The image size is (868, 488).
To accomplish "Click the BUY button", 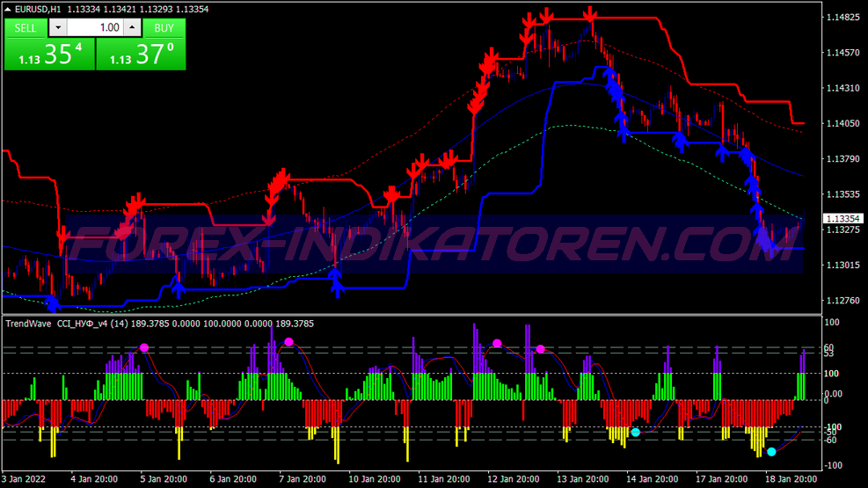I will 164,27.
